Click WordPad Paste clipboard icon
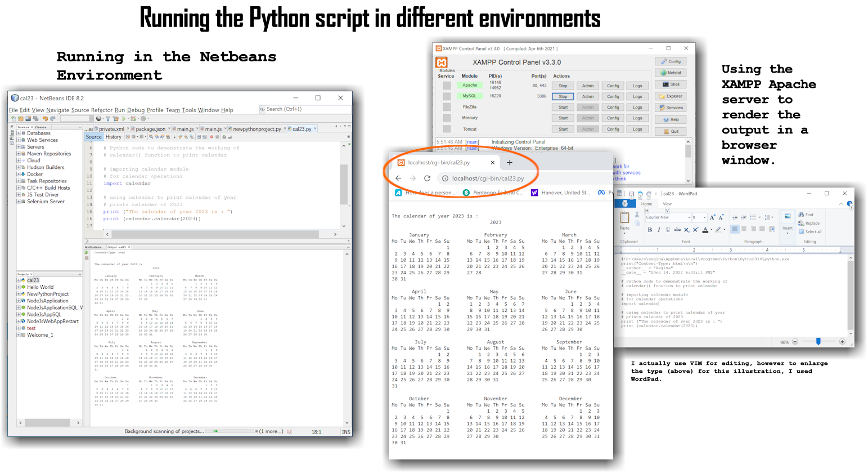 [x=624, y=217]
